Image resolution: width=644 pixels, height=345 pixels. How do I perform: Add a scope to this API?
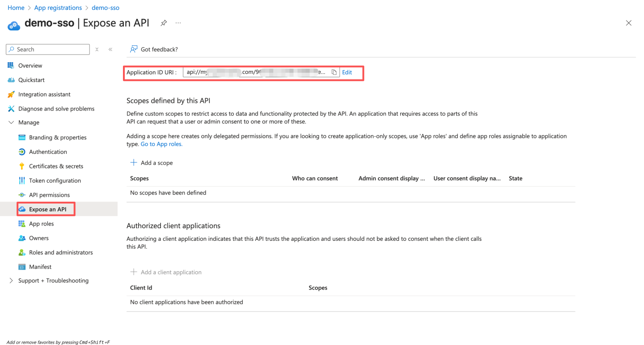pos(152,162)
